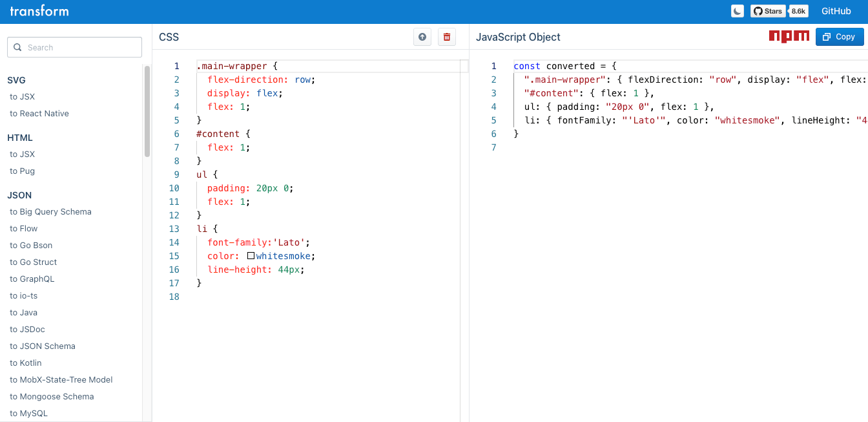Click '#content {' selector line
Image resolution: width=868 pixels, height=422 pixels.
[223, 134]
